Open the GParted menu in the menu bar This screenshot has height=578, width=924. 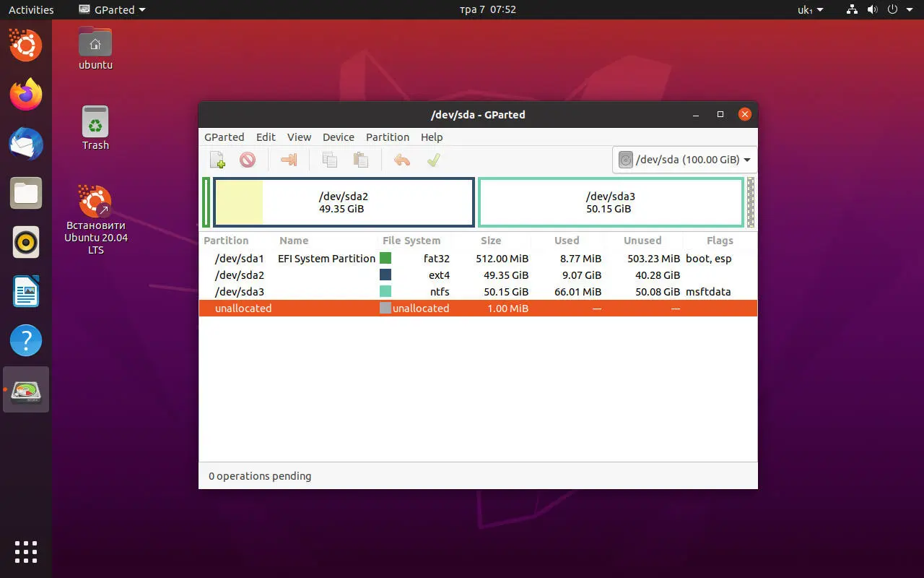click(x=224, y=137)
